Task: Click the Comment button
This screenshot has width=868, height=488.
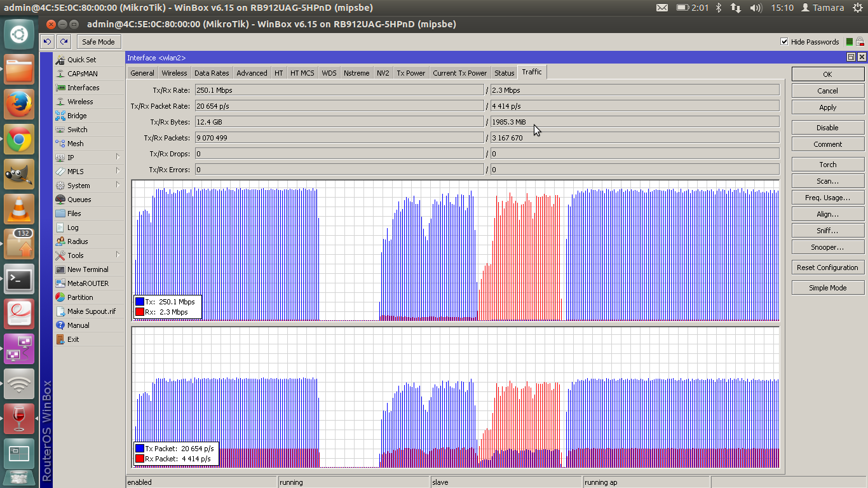Action: 827,144
